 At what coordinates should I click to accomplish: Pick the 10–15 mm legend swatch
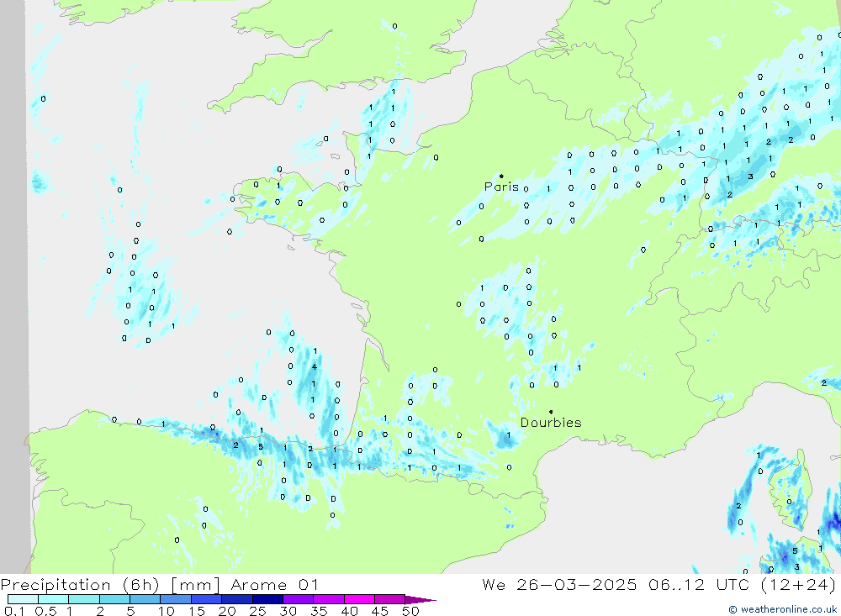[176, 599]
